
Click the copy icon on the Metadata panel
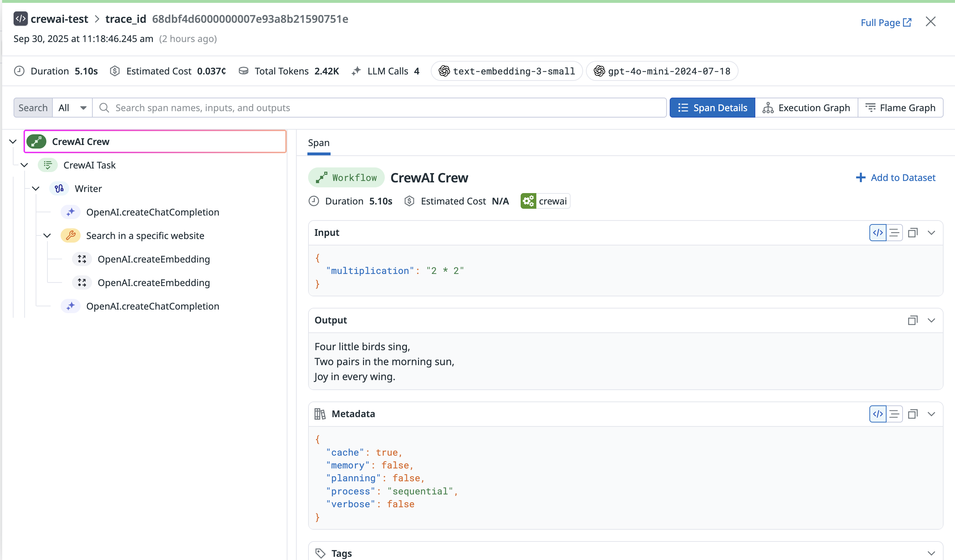913,414
